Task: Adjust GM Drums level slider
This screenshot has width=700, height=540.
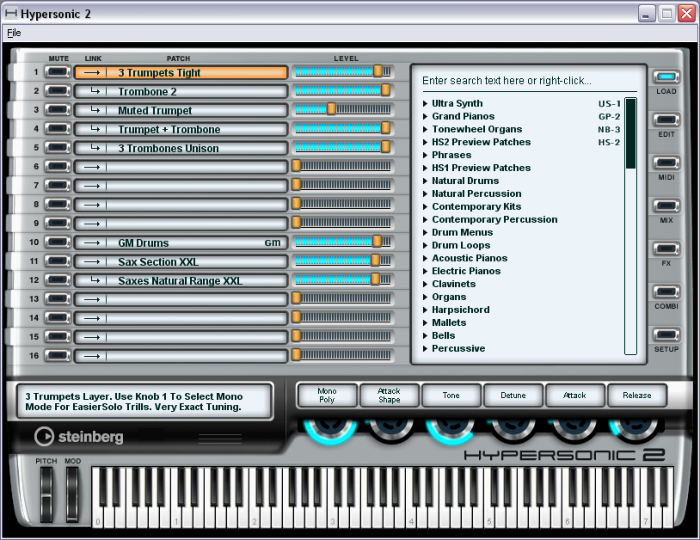Action: 377,241
